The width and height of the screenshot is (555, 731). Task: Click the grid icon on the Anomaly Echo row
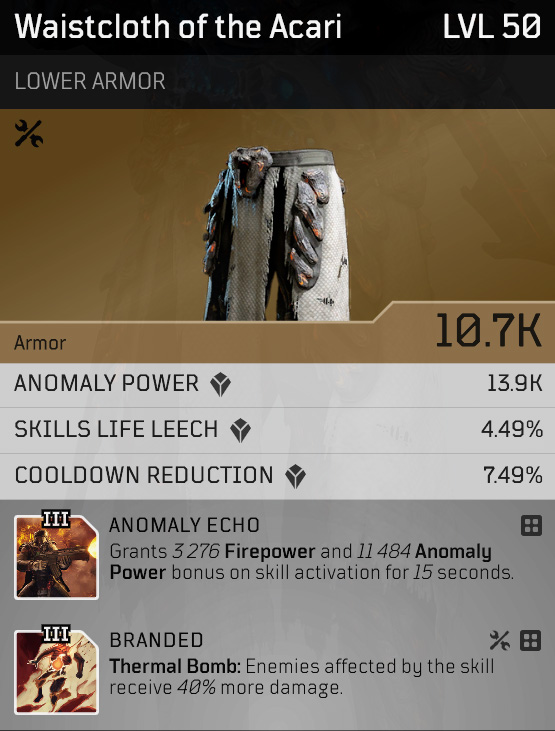pyautogui.click(x=531, y=526)
